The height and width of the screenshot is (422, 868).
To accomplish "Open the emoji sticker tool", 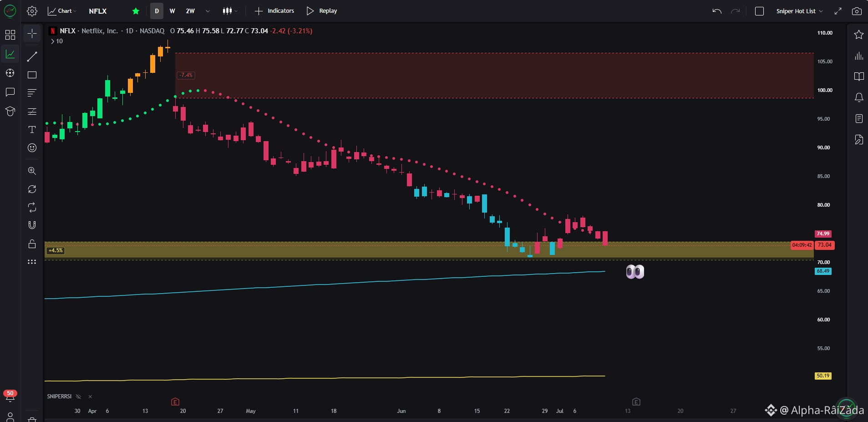I will pyautogui.click(x=32, y=147).
